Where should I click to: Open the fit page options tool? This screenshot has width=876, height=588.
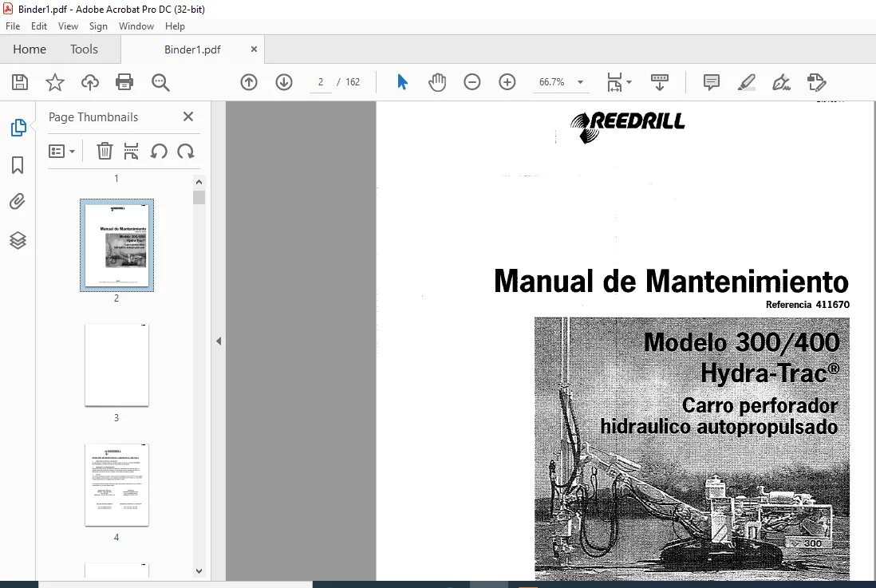click(x=618, y=82)
